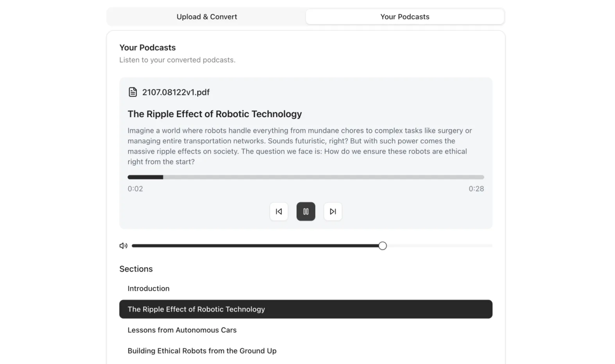Click the volume slider handle
This screenshot has width=615, height=364.
pyautogui.click(x=383, y=246)
